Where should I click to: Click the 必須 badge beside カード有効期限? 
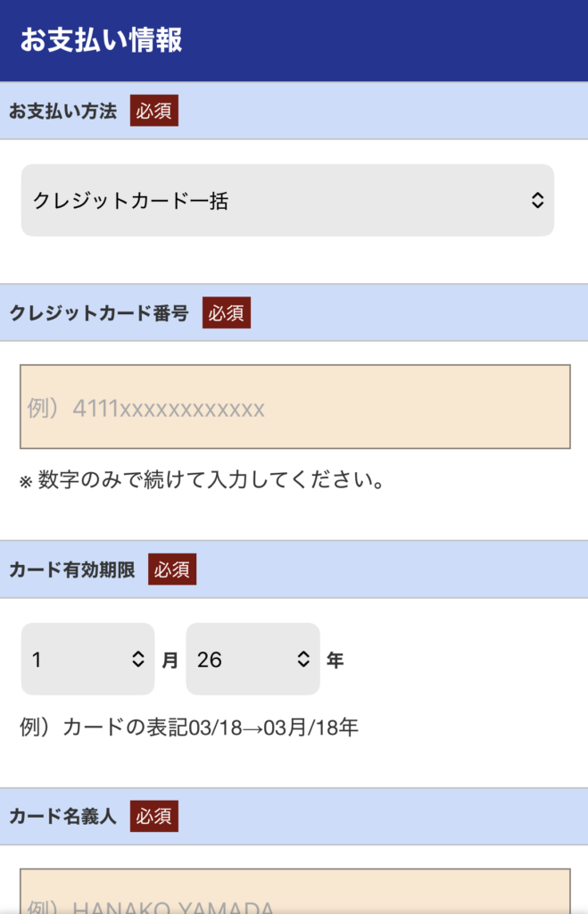172,569
